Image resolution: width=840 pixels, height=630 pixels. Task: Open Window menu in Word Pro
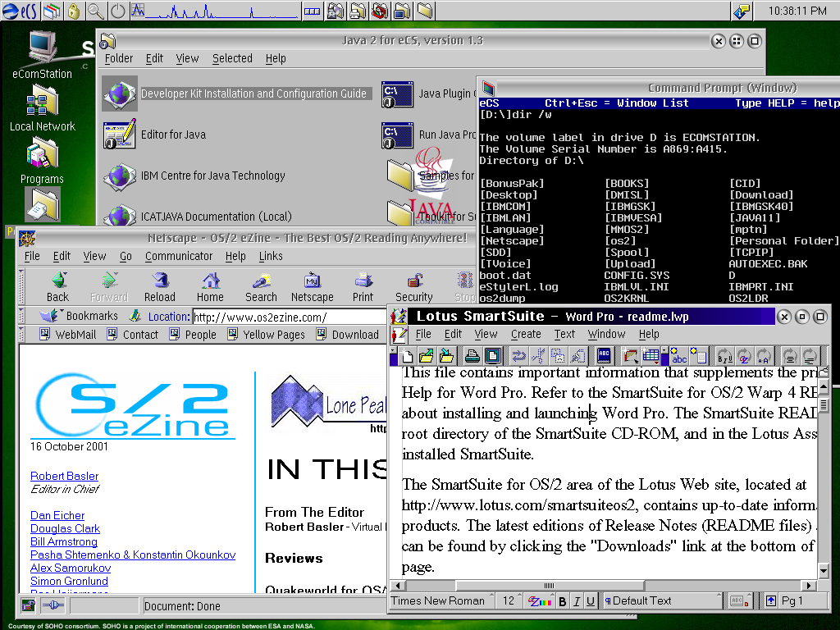point(606,335)
